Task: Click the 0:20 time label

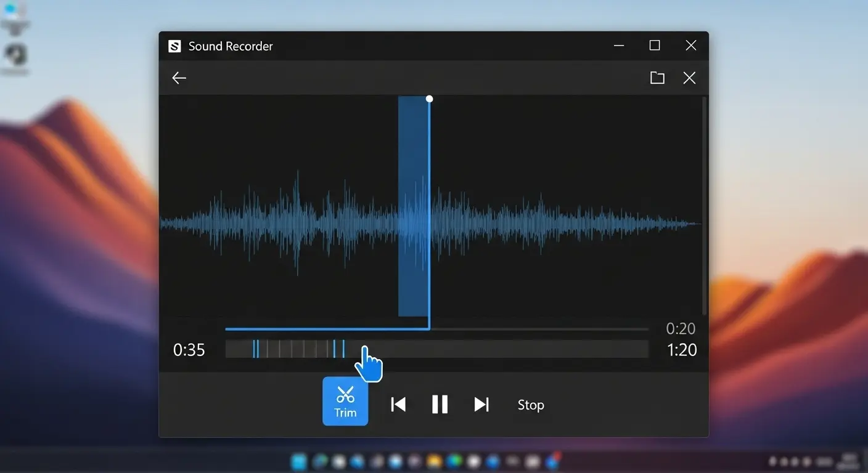Action: coord(681,329)
